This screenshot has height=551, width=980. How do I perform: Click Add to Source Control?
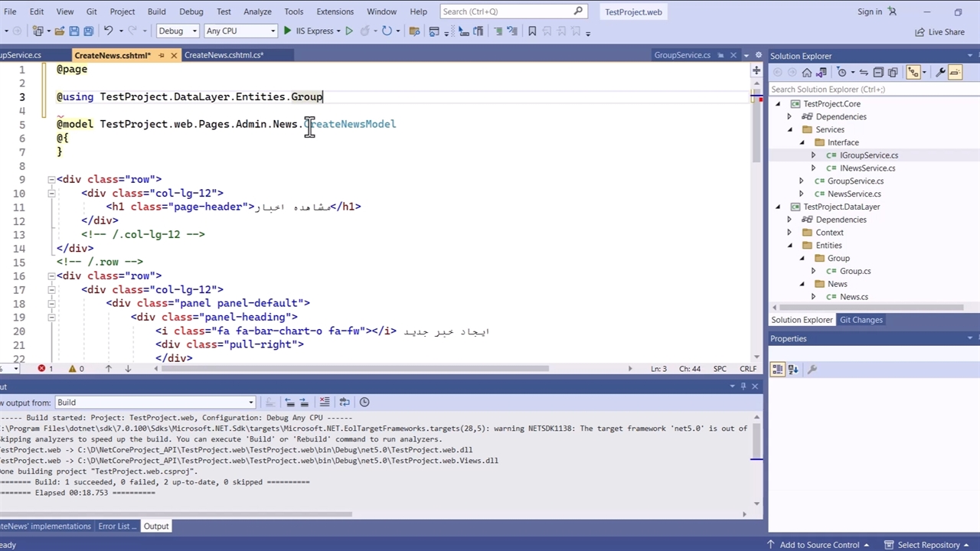818,545
